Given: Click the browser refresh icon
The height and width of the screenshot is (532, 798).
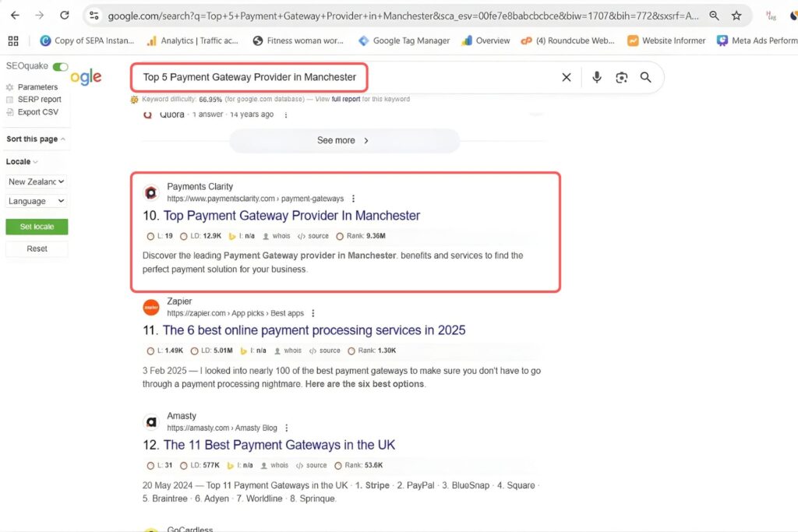Looking at the screenshot, I should (64, 16).
